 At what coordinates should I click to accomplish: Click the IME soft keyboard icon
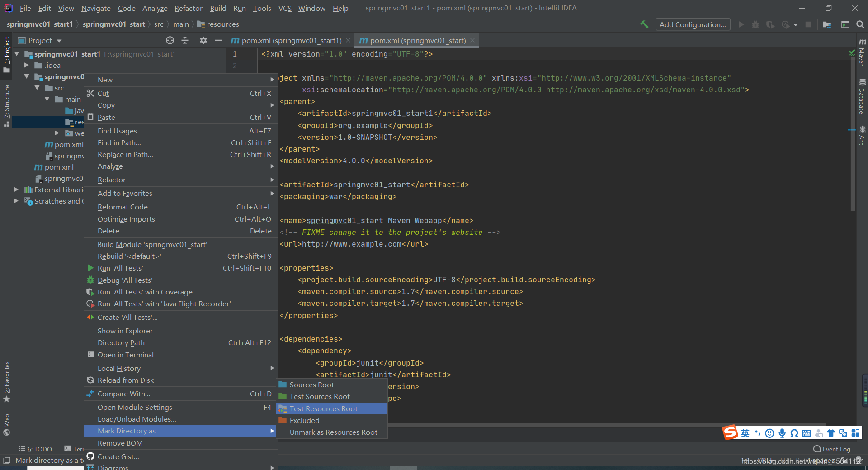(x=807, y=433)
